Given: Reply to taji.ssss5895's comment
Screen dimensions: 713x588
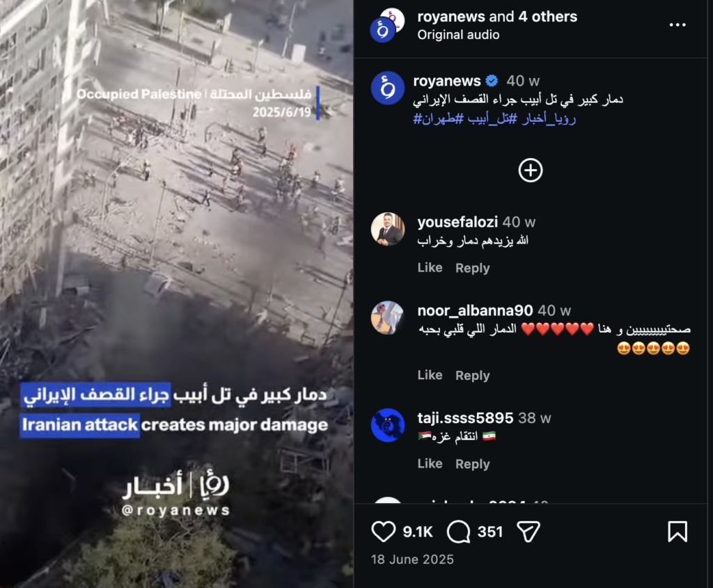Looking at the screenshot, I should point(473,463).
